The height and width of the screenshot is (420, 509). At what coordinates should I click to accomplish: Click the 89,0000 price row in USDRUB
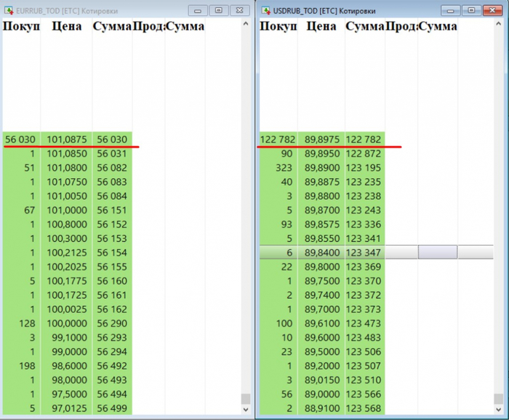pos(321,393)
